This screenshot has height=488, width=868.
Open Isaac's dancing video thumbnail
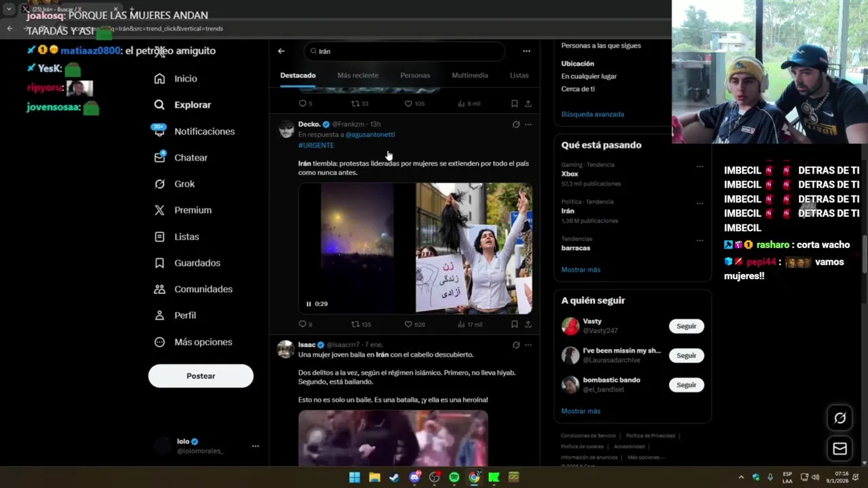[x=393, y=438]
